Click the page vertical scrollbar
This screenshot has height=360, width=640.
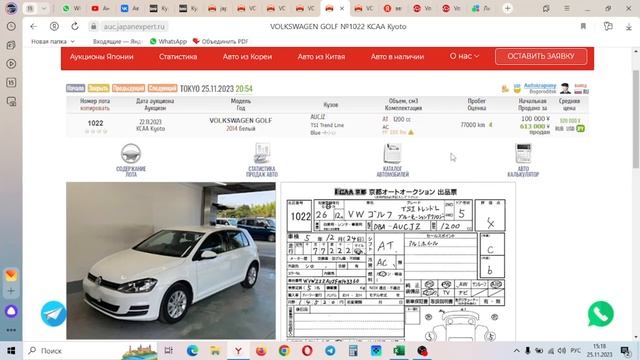[x=636, y=118]
